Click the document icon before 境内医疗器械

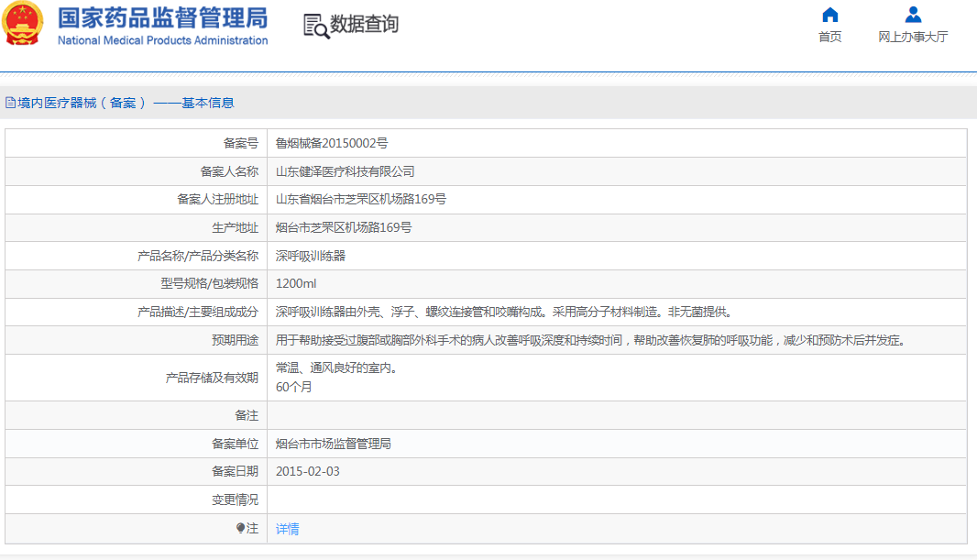[x=11, y=103]
